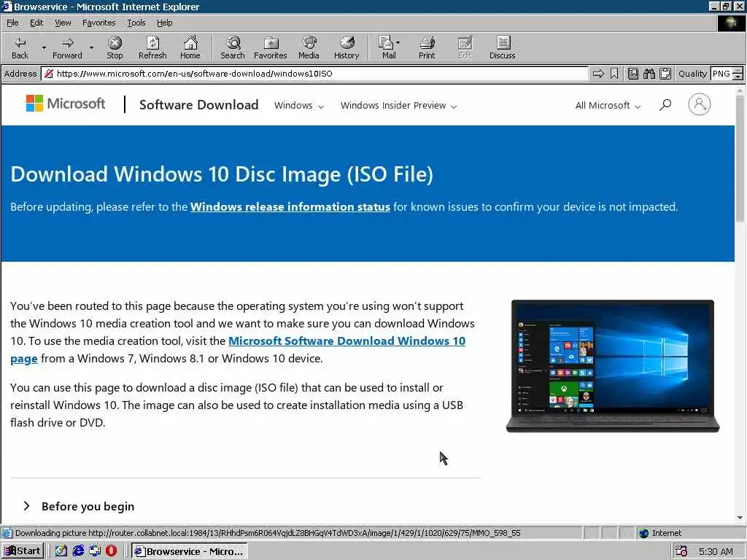Click the Show Desktop quick launch icon
Viewport: 747px width, 560px height.
pos(61,551)
